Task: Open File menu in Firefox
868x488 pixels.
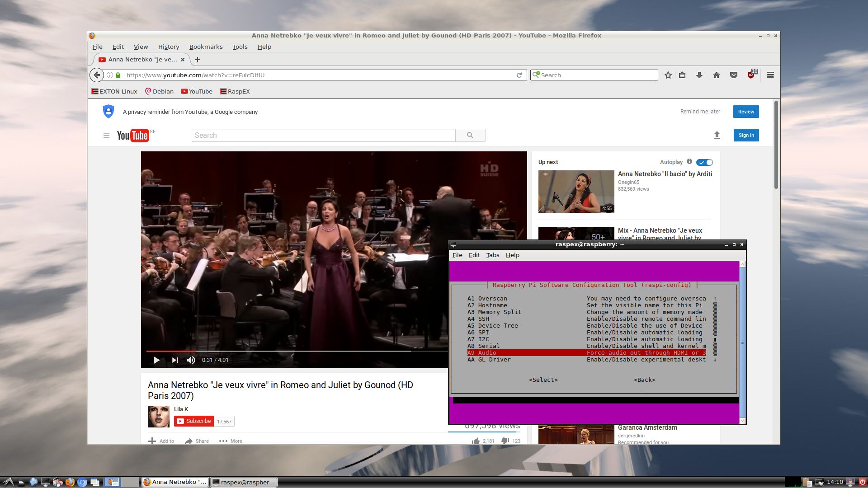Action: pyautogui.click(x=97, y=47)
